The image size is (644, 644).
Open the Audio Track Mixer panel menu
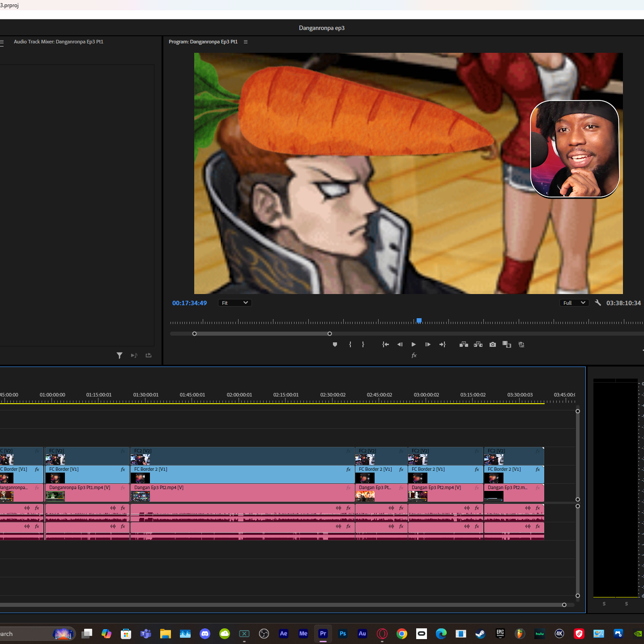click(2, 42)
